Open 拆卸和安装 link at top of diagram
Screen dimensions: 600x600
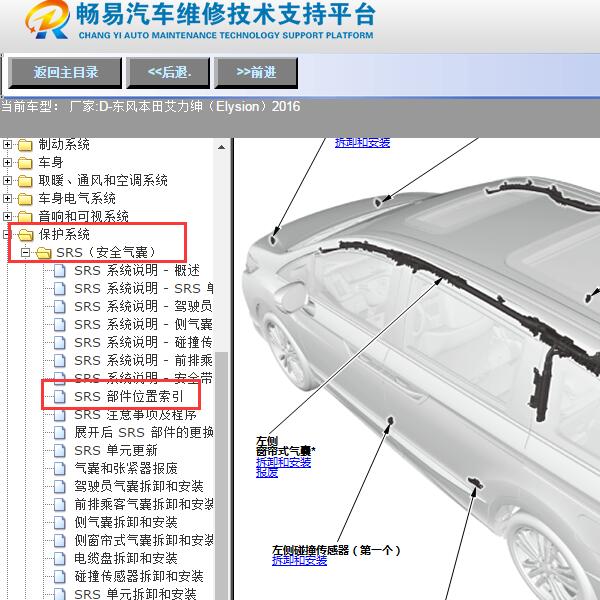362,143
